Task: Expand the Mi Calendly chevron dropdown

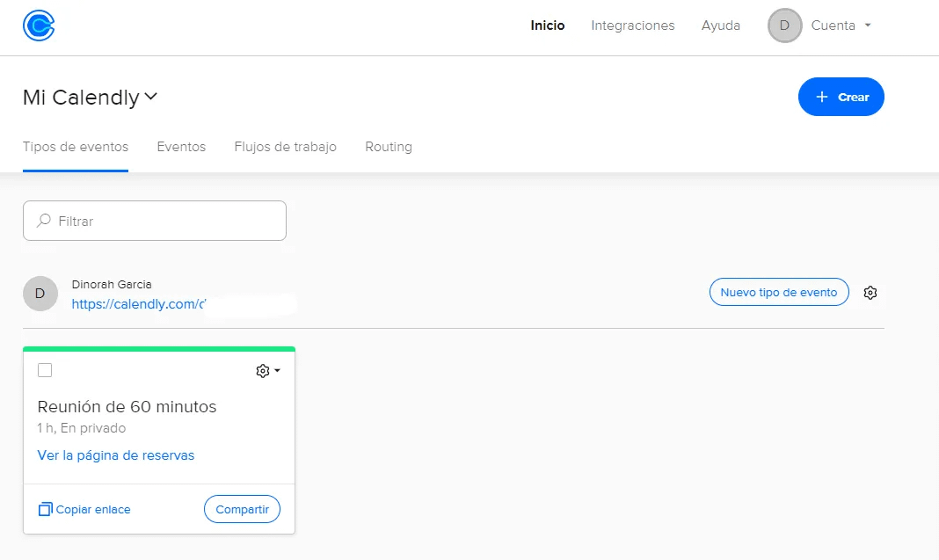Action: [151, 96]
